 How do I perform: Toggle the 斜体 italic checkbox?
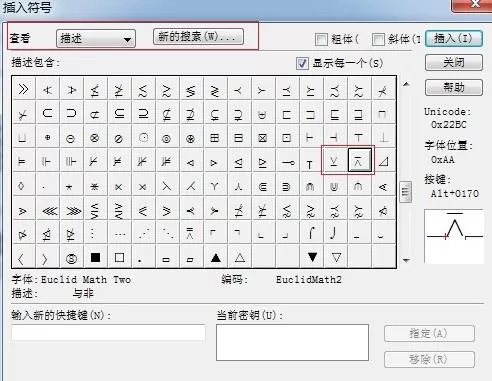coord(378,39)
